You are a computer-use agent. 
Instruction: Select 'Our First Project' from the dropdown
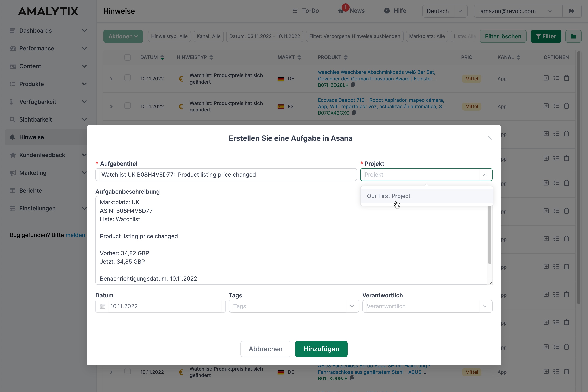pyautogui.click(x=426, y=196)
